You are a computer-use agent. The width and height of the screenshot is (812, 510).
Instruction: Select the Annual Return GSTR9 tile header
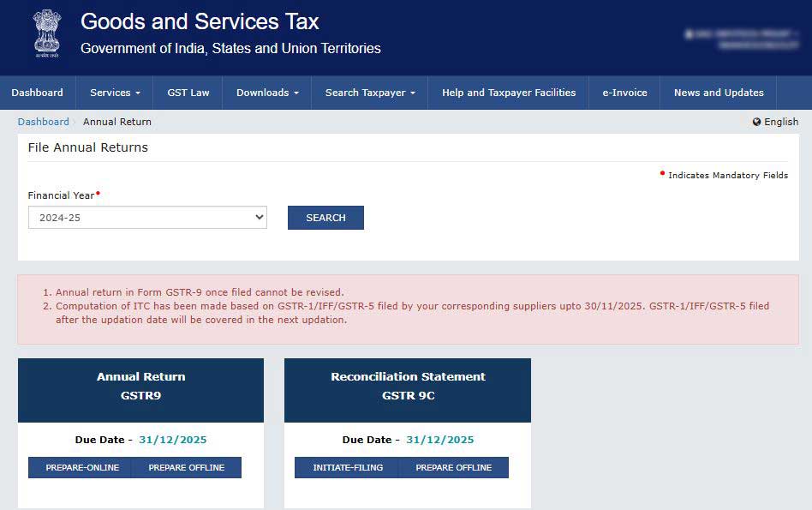point(140,387)
